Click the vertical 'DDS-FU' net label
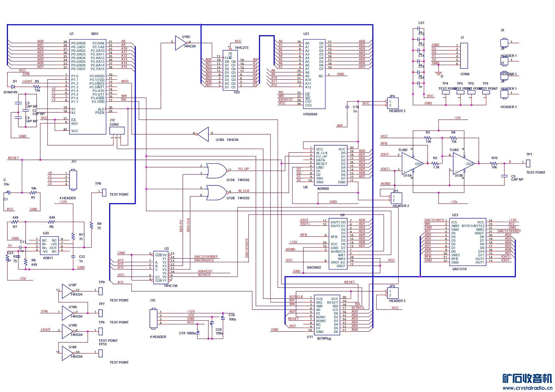This screenshot has height=392, width=555. [x=181, y=226]
